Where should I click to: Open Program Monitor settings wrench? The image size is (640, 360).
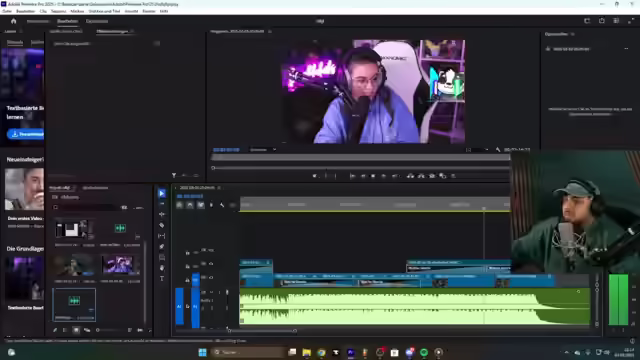(498, 150)
